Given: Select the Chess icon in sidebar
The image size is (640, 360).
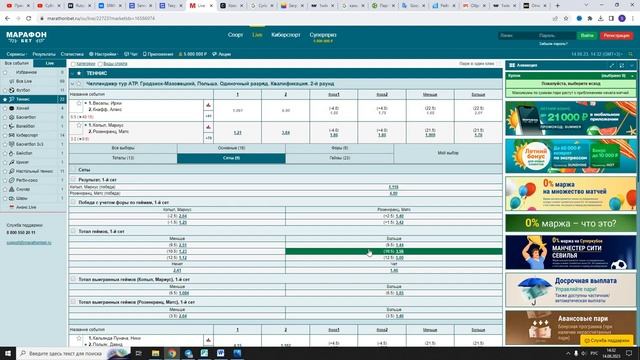Looking at the screenshot, I should 12,198.
